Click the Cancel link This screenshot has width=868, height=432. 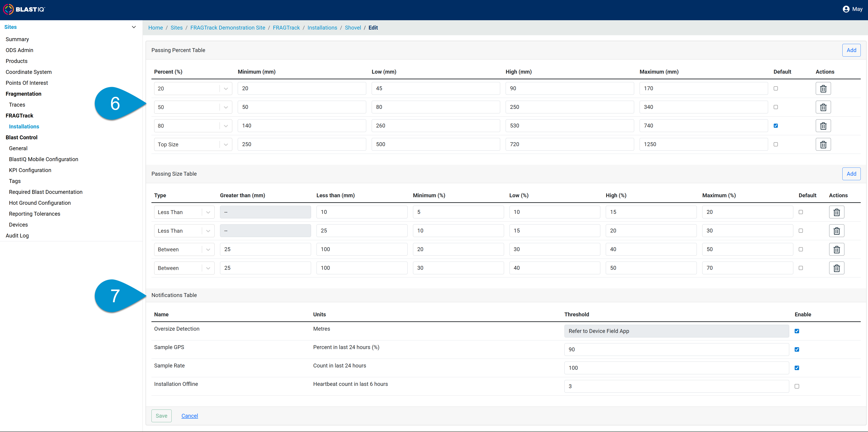190,416
